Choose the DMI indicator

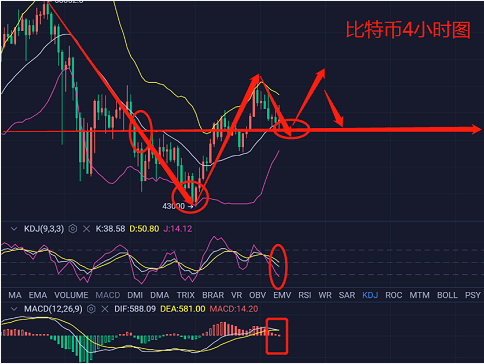135,295
